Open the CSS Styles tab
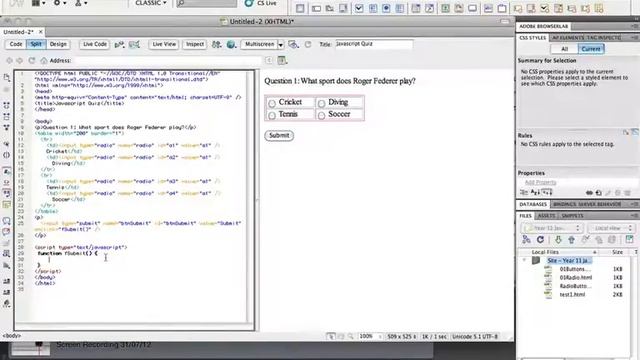Viewport: 640px width, 360px height. [x=532, y=38]
